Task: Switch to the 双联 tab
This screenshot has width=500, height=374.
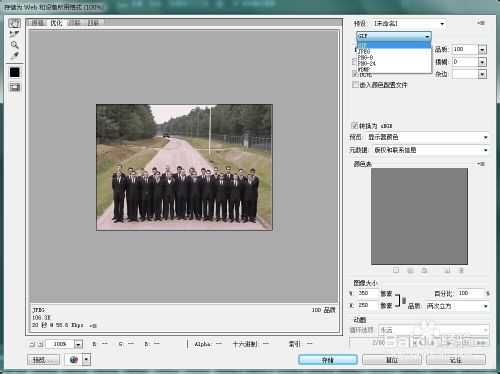Action: [x=75, y=23]
